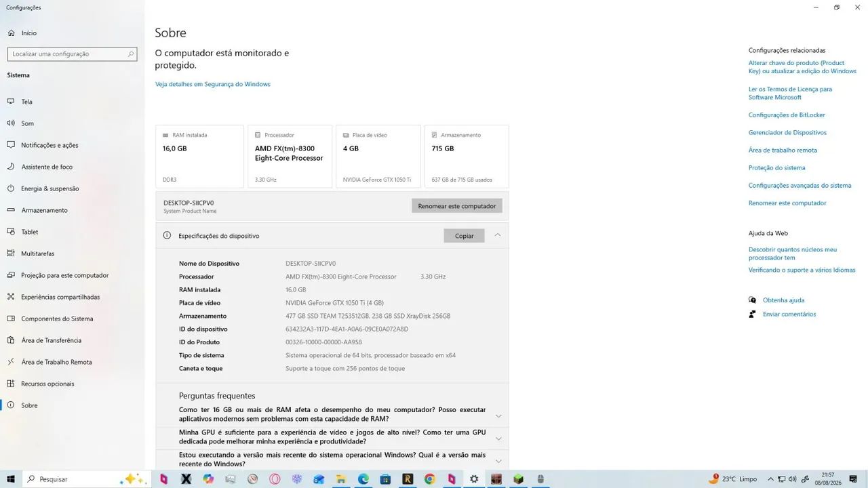This screenshot has height=488, width=868.
Task: Expand the FAQ about the latest Windows version
Action: [x=498, y=461]
